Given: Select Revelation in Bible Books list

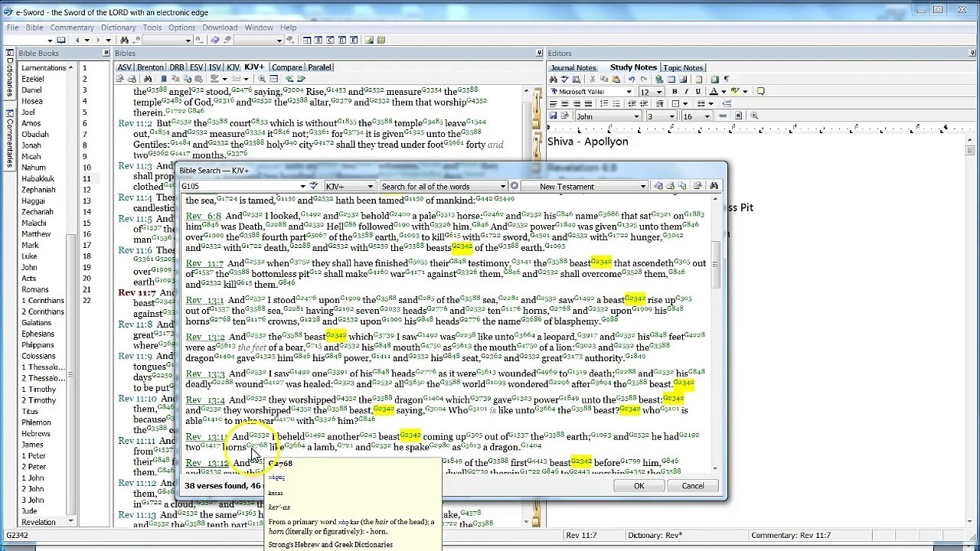Looking at the screenshot, I should 38,522.
